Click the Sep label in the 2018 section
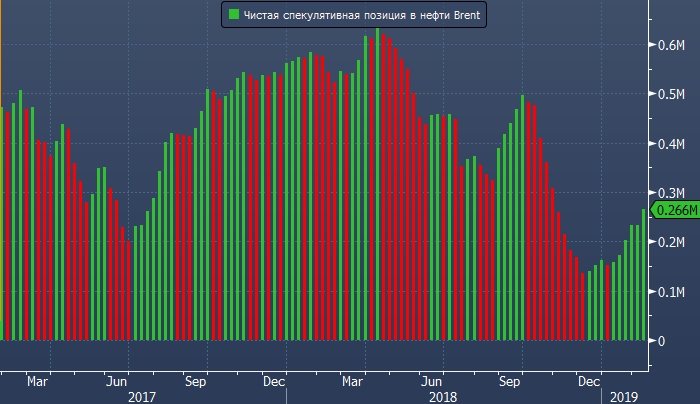This screenshot has width=700, height=404. point(510,381)
